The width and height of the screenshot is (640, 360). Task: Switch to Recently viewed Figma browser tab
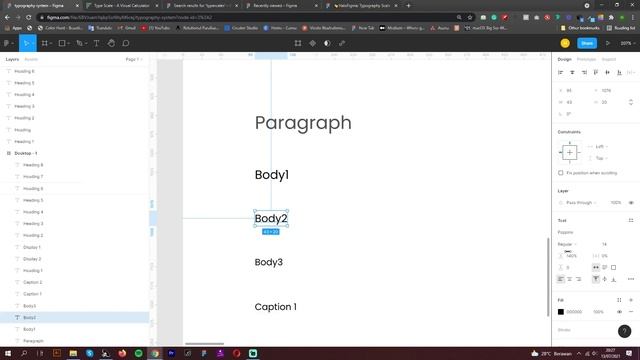coord(282,6)
